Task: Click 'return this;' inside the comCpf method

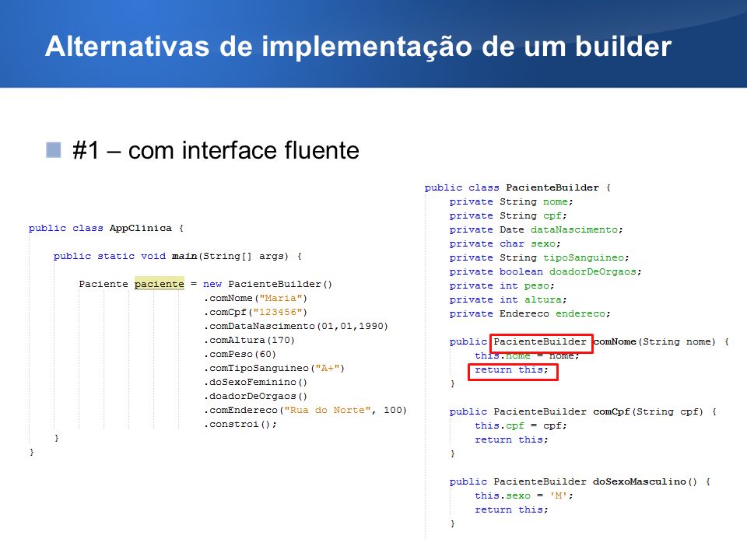Action: coord(512,440)
